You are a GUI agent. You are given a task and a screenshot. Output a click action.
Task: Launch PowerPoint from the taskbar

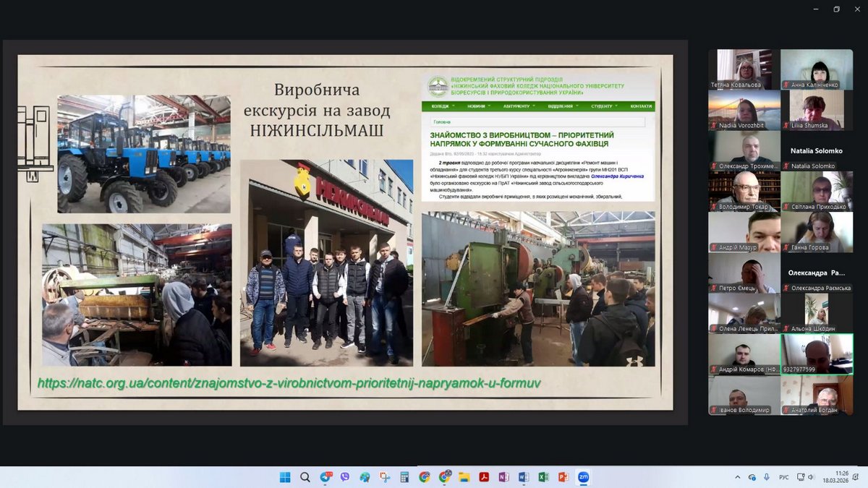point(563,477)
